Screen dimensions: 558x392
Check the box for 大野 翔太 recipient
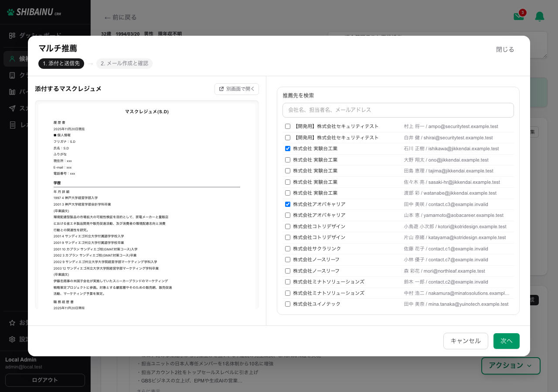coord(288,160)
